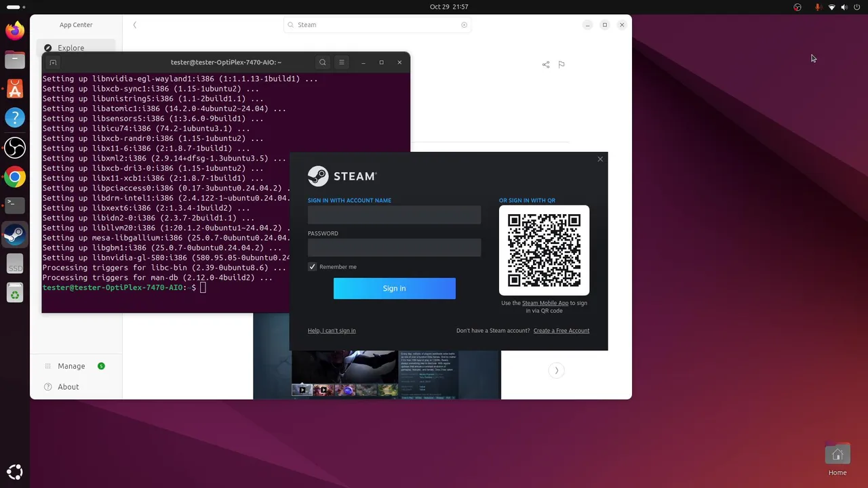Open the clock and calendar in top bar
The image size is (868, 488).
[x=449, y=7]
